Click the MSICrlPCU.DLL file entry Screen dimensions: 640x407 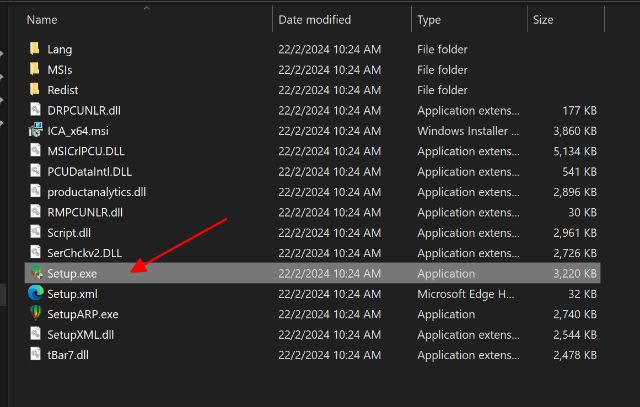click(87, 151)
